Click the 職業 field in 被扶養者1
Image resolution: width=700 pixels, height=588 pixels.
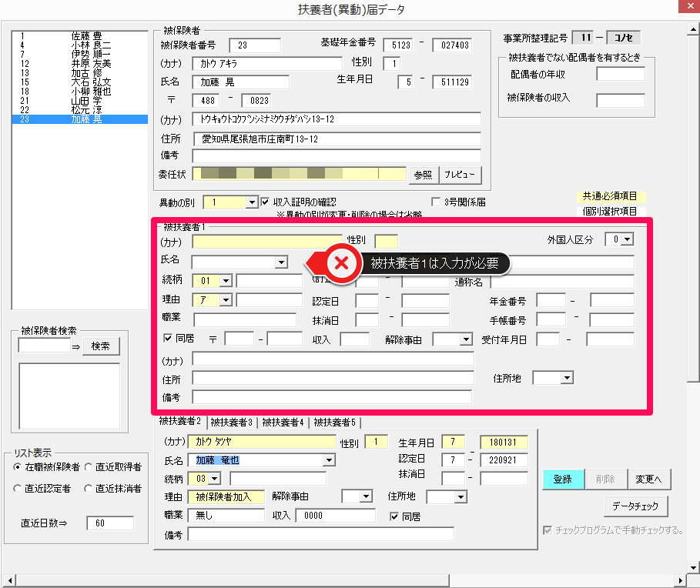pyautogui.click(x=245, y=319)
